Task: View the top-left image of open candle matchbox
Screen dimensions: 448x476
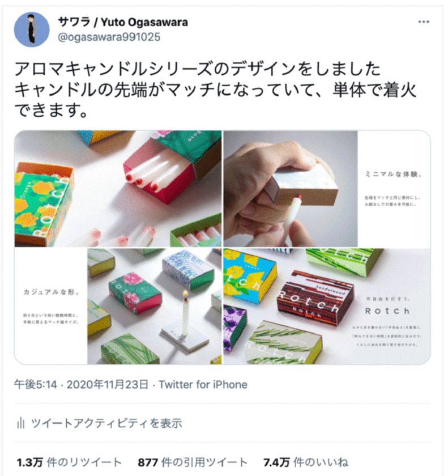Action: (x=118, y=189)
